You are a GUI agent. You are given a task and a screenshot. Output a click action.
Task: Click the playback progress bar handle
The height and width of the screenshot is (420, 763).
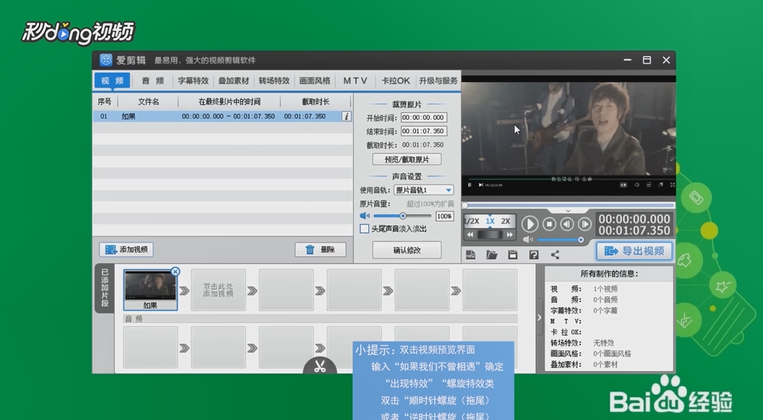(x=465, y=205)
